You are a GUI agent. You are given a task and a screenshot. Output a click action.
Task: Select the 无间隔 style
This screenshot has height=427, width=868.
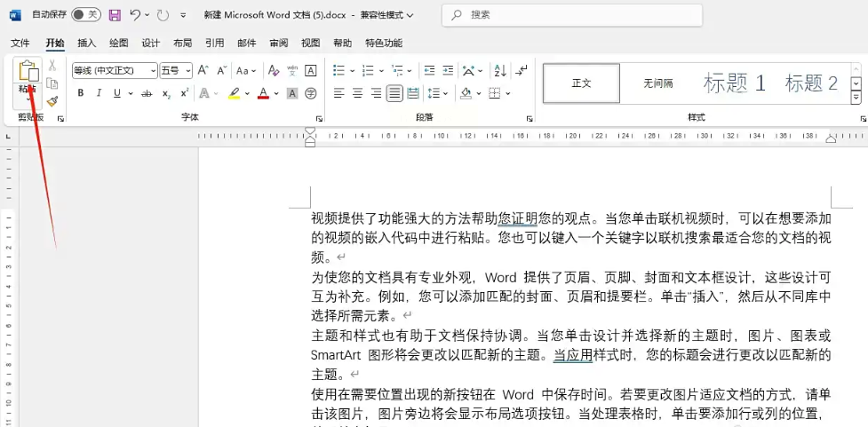658,83
